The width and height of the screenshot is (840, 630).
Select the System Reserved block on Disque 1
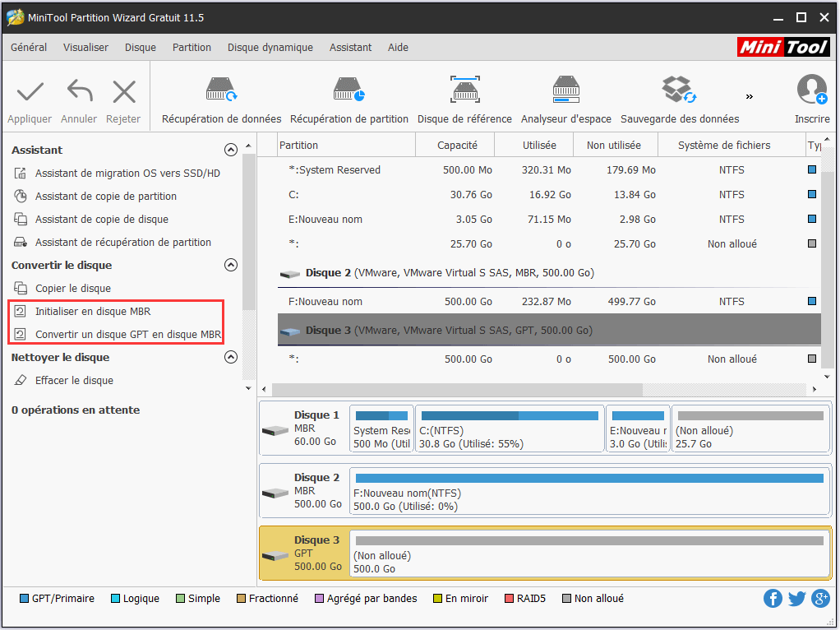tap(381, 428)
